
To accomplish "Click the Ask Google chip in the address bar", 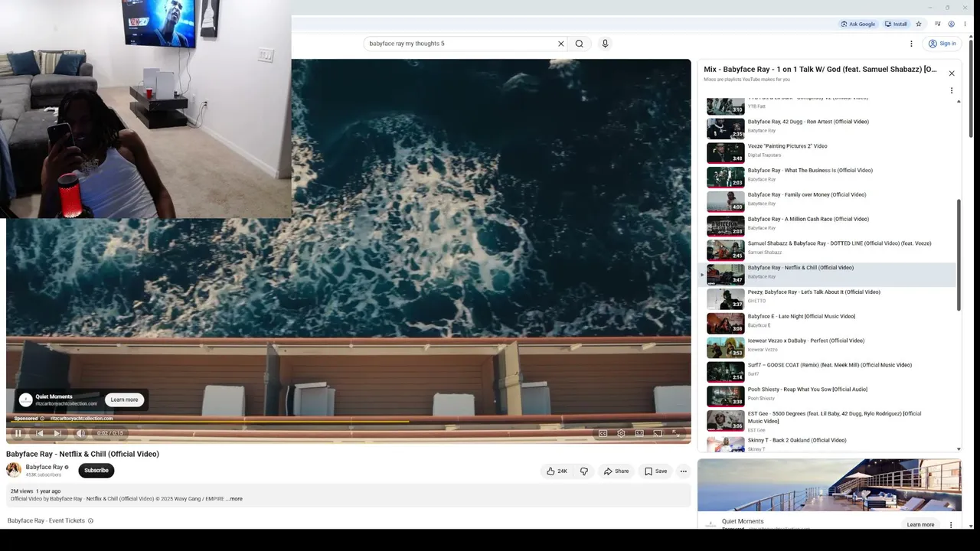I will pyautogui.click(x=858, y=24).
